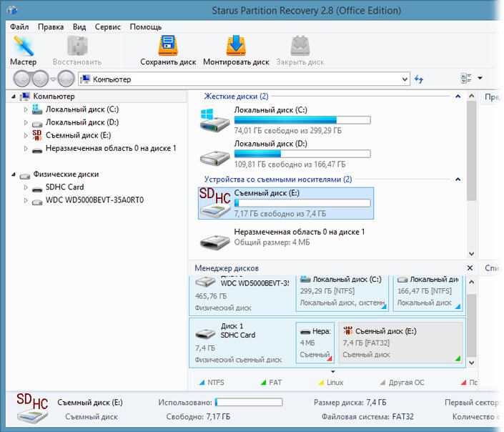The width and height of the screenshot is (504, 432).
Task: Expand Неразмеченная область tree node
Action: pos(26,149)
